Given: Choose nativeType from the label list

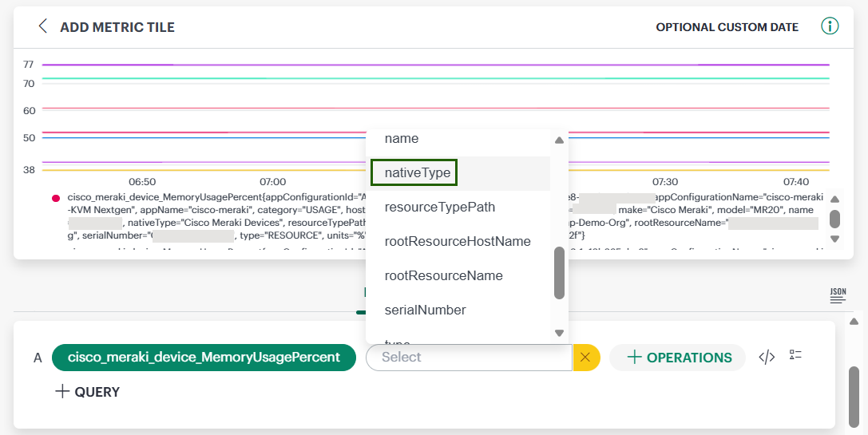Looking at the screenshot, I should (458, 172).
